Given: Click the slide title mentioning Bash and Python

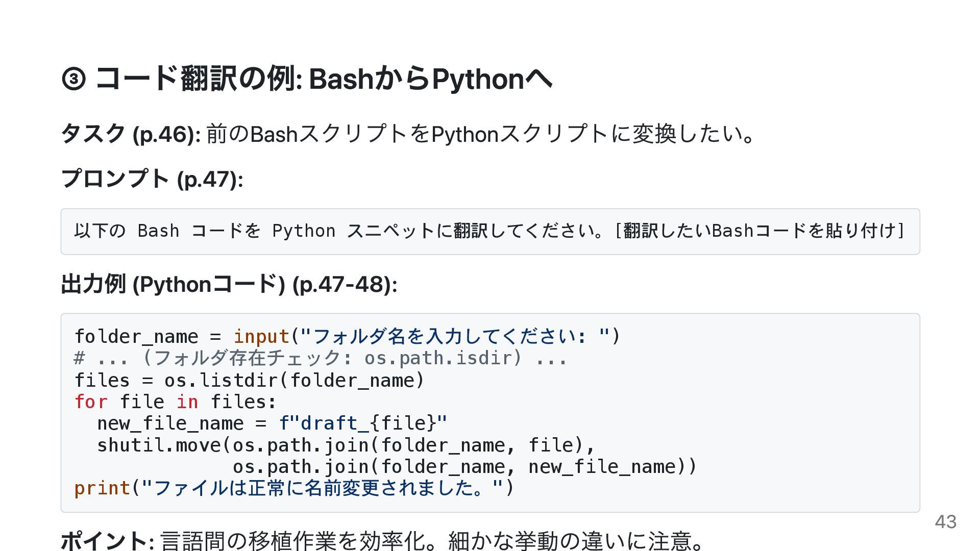Looking at the screenshot, I should [324, 79].
